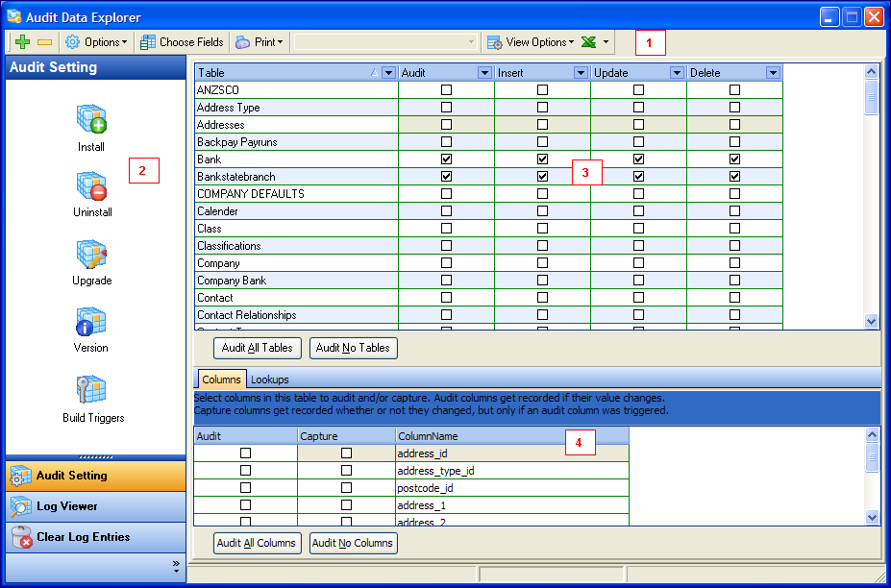Image resolution: width=891 pixels, height=588 pixels.
Task: Check Audit for address_id column
Action: point(245,453)
